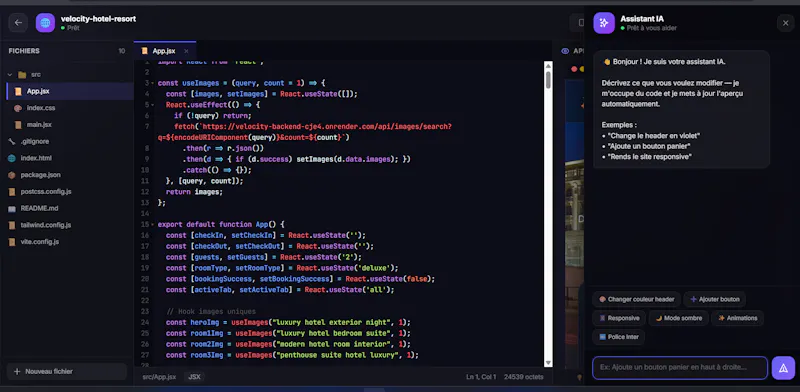Click the velocity-hotel-resort project title
The width and height of the screenshot is (800, 392).
coord(98,19)
